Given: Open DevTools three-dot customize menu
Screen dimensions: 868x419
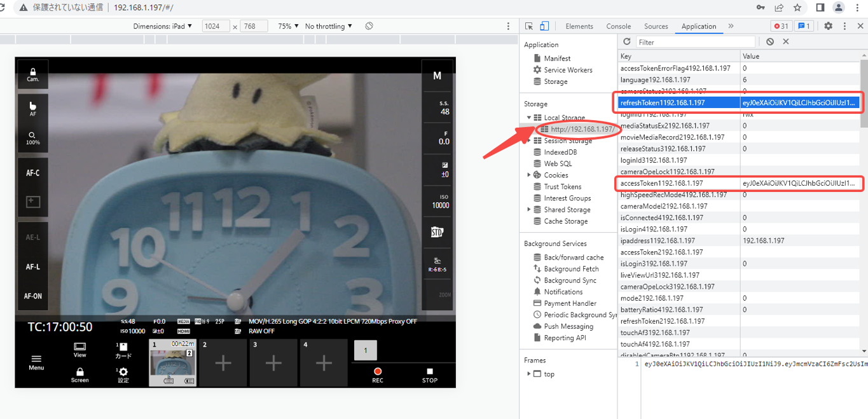Looking at the screenshot, I should [x=844, y=26].
